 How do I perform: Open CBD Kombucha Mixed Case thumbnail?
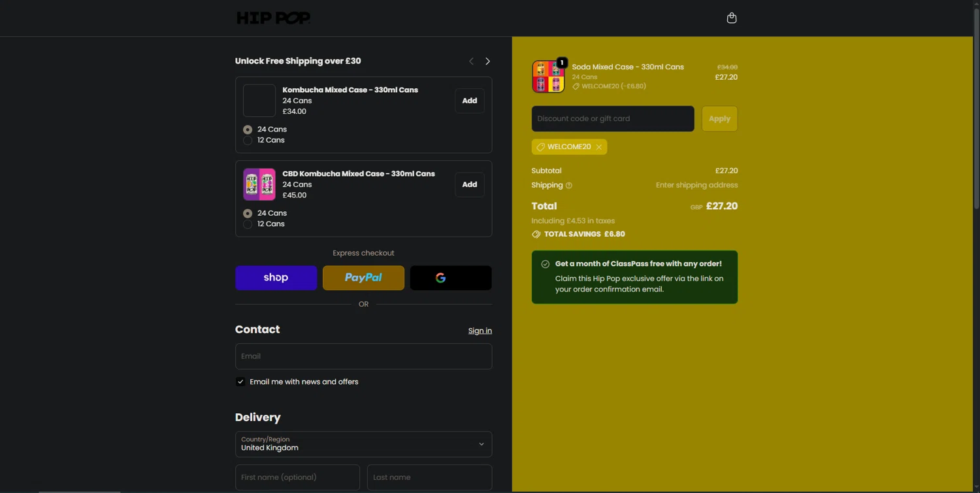tap(259, 184)
